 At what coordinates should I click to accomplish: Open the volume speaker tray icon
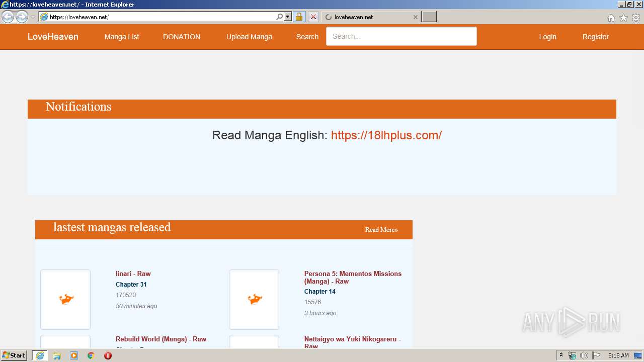coord(584,355)
